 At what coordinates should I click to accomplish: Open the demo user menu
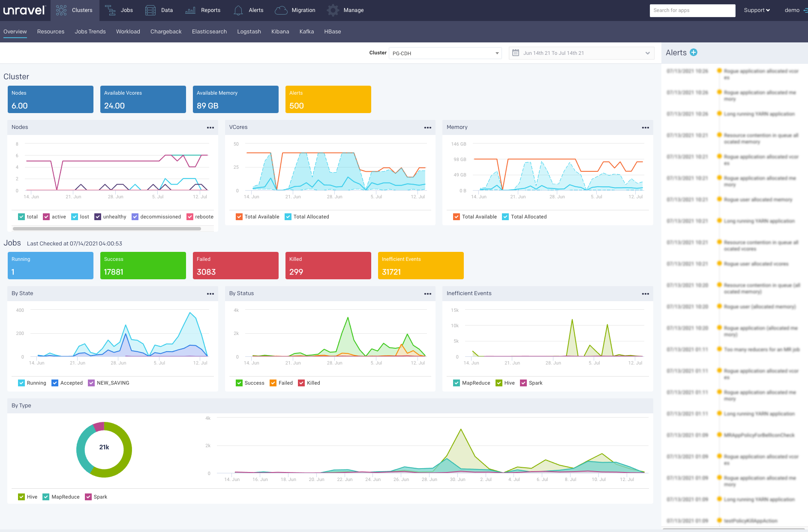point(792,10)
